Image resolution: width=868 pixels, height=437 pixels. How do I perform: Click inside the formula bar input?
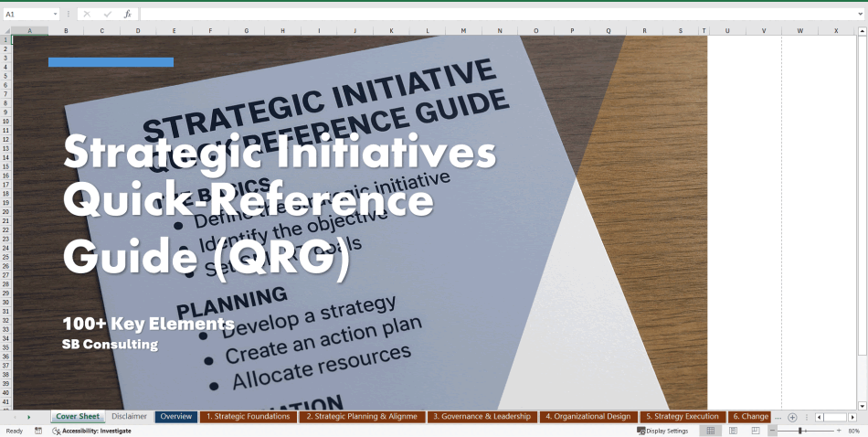[x=497, y=15]
